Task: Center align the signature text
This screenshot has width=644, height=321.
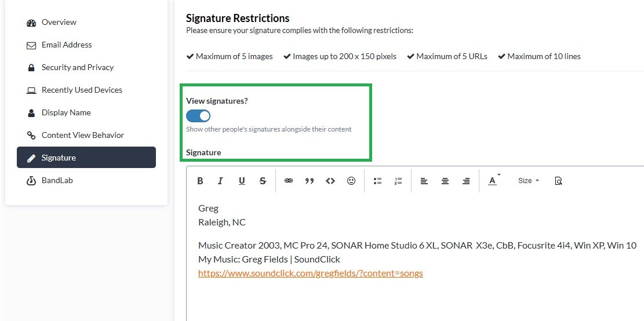Action: tap(445, 181)
